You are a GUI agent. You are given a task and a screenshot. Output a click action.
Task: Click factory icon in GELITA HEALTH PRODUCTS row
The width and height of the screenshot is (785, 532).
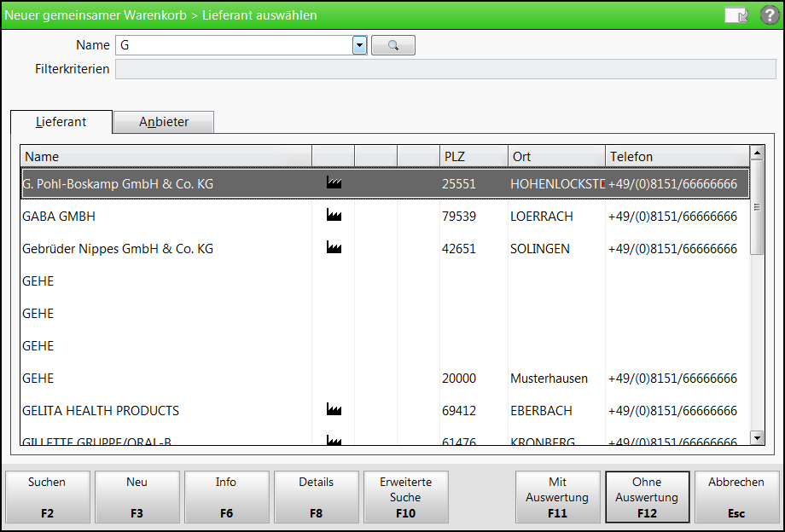[334, 409]
